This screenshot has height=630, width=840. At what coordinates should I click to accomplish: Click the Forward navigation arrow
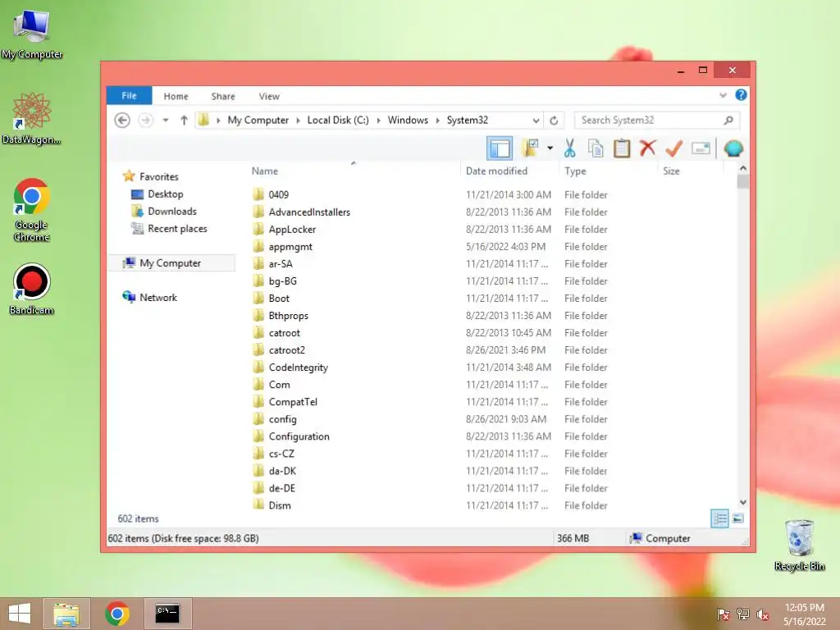point(145,120)
